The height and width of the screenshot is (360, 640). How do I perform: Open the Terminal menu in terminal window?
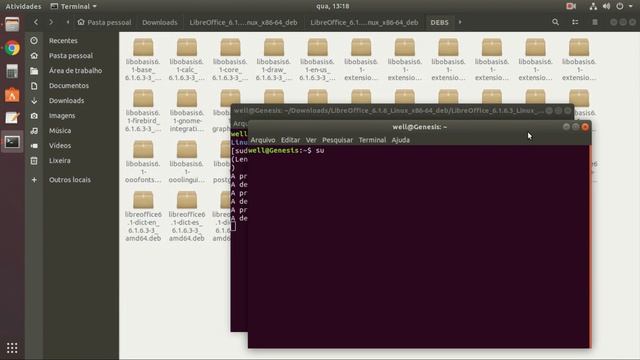pos(372,140)
